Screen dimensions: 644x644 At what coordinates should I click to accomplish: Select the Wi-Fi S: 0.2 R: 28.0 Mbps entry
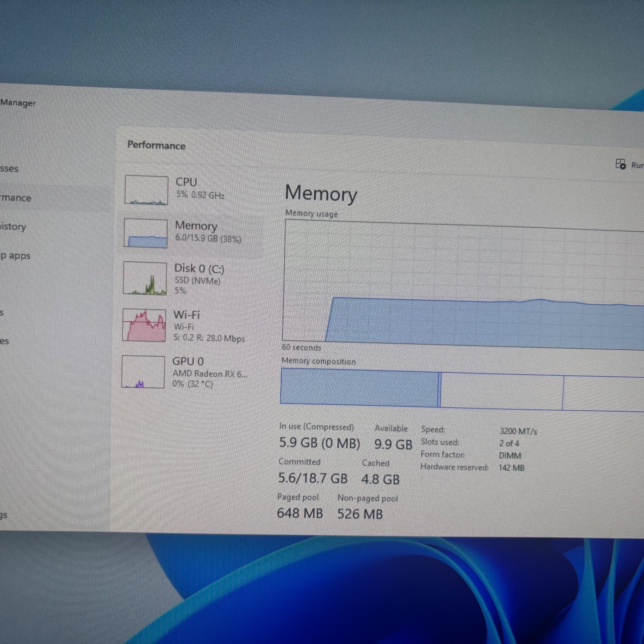coord(209,327)
